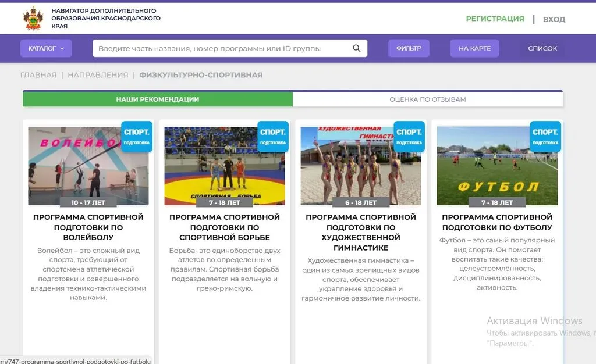Click the volleyball card's СПОРТ. подготовка badge
The height and width of the screenshot is (364, 596).
tap(137, 137)
